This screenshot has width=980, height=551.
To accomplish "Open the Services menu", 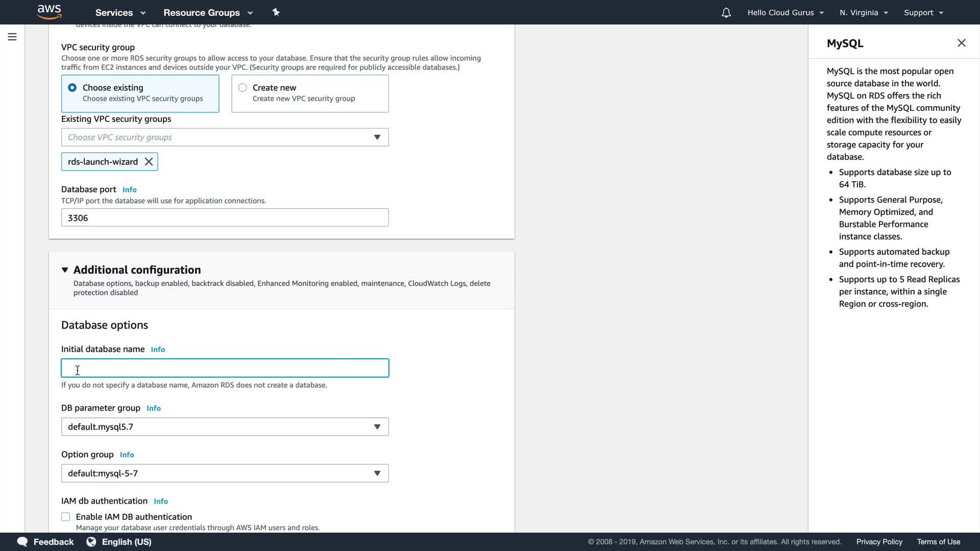I will tap(120, 13).
